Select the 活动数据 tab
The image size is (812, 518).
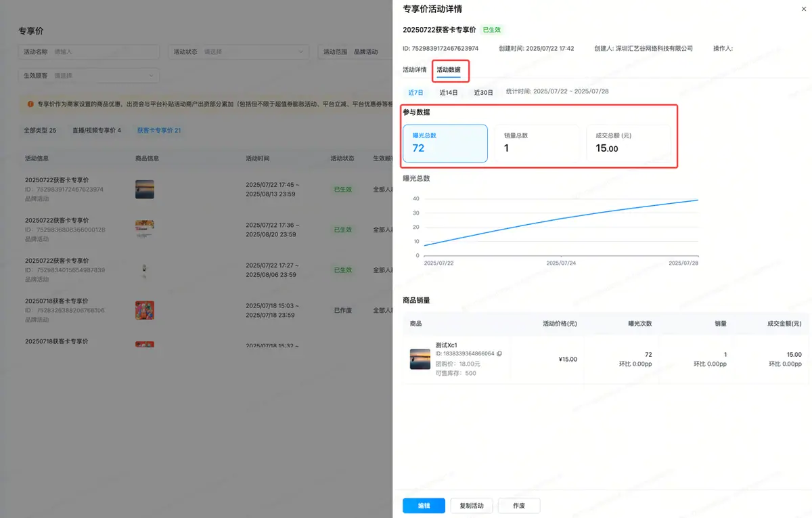(449, 70)
